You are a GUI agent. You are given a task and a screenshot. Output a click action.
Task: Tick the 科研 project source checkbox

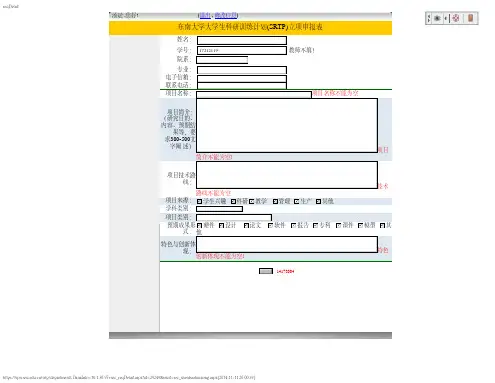234,201
